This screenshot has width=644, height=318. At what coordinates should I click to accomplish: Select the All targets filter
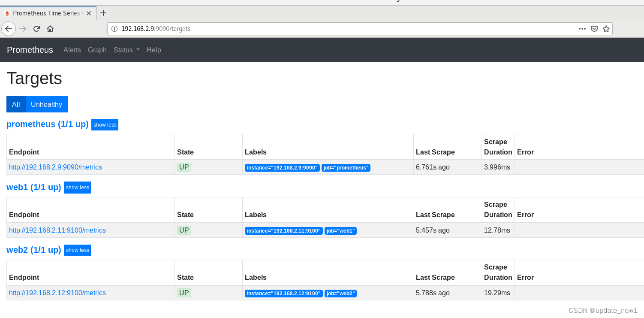click(x=16, y=104)
